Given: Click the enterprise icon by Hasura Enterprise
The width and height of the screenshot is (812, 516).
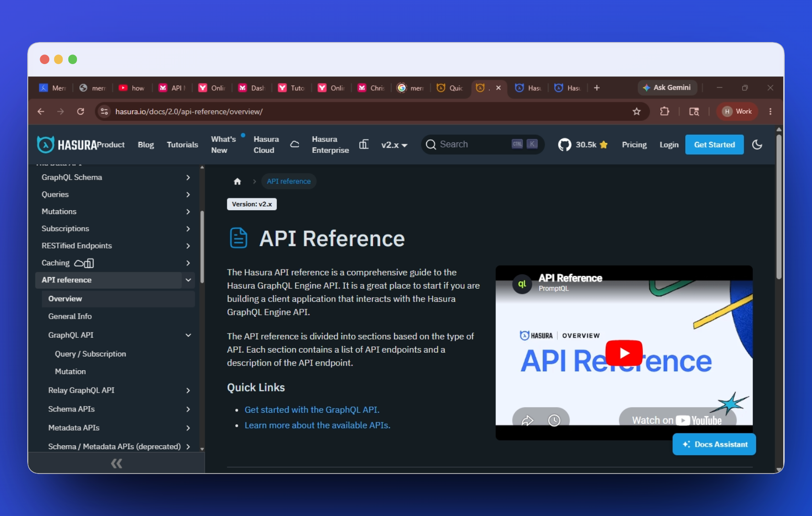Looking at the screenshot, I should pos(364,144).
